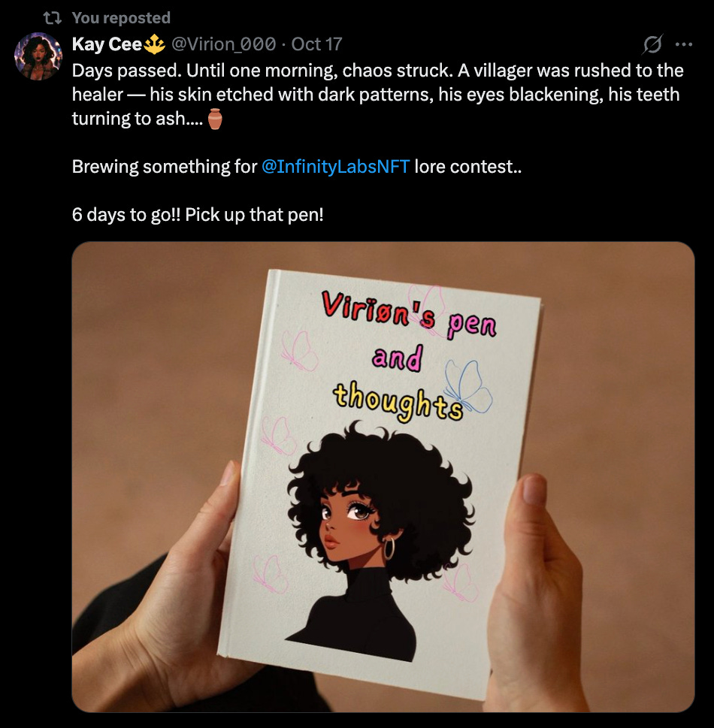714x728 pixels.
Task: Open the Kay Cee display name
Action: click(107, 44)
